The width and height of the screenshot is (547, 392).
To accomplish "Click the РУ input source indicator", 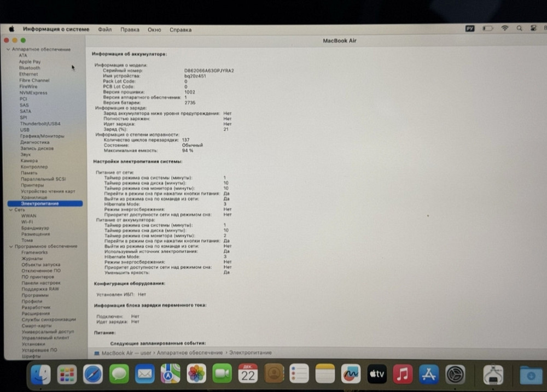I will tap(469, 29).
